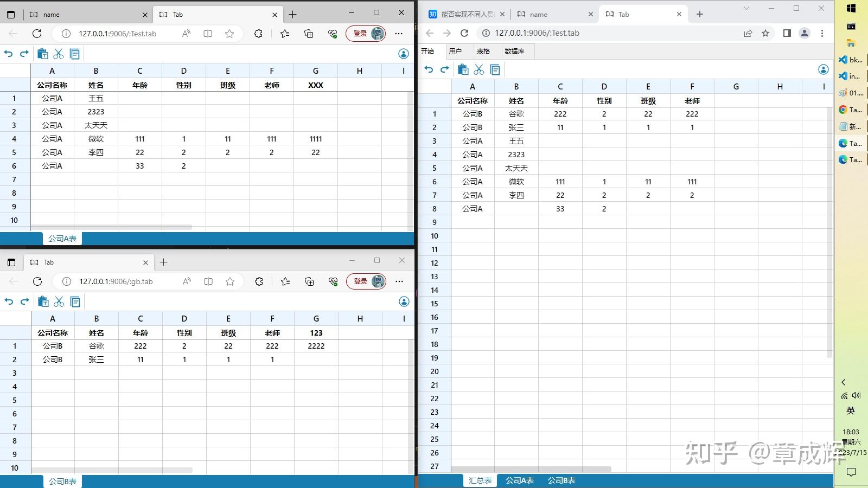This screenshot has height=488, width=868.
Task: Expand the hidden system tray icons chevron
Action: (844, 382)
